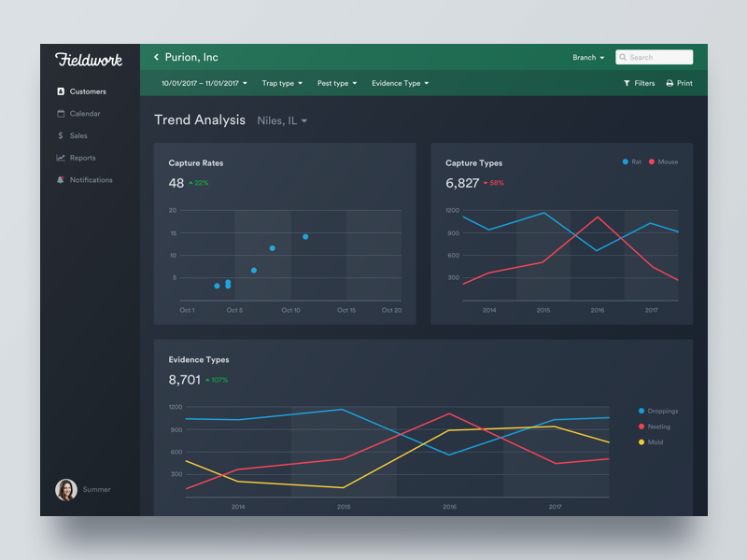Viewport: 747px width, 560px height.
Task: Switch to the Calendar menu item
Action: 82,113
